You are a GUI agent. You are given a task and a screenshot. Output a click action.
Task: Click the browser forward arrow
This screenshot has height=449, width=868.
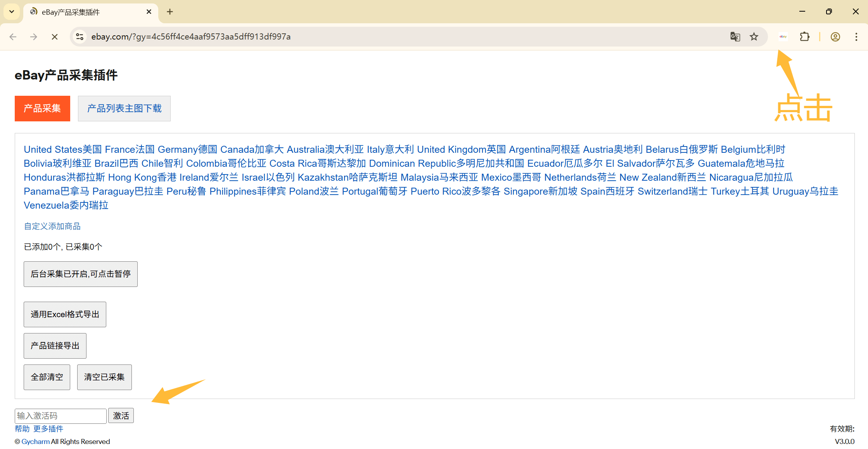[x=34, y=37]
